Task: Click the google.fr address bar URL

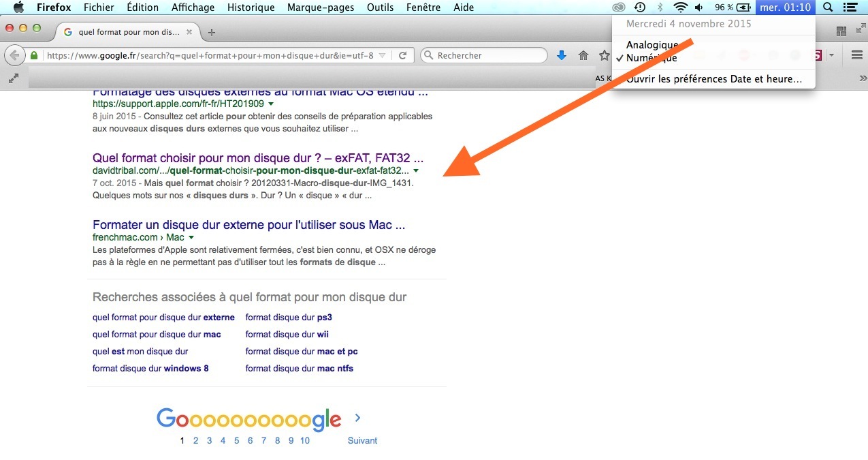Action: (210, 56)
